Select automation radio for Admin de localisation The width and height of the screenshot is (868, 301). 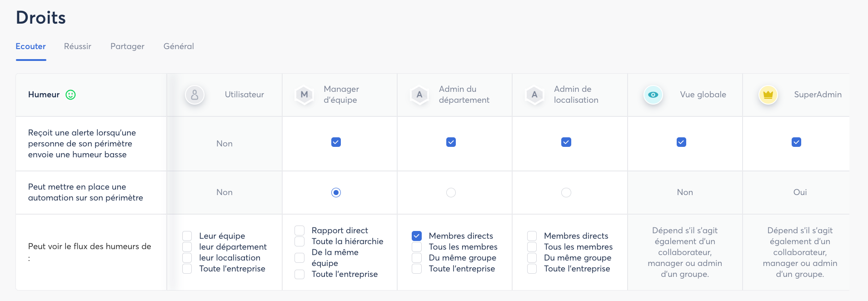point(566,193)
